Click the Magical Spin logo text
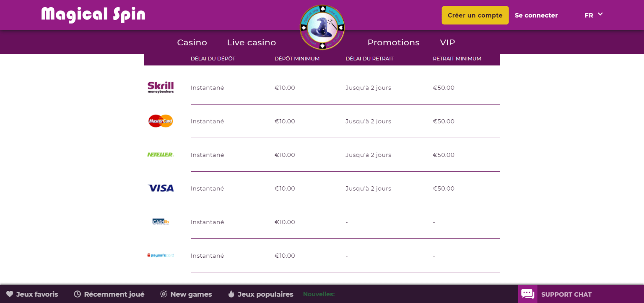644x303 pixels. tap(93, 15)
